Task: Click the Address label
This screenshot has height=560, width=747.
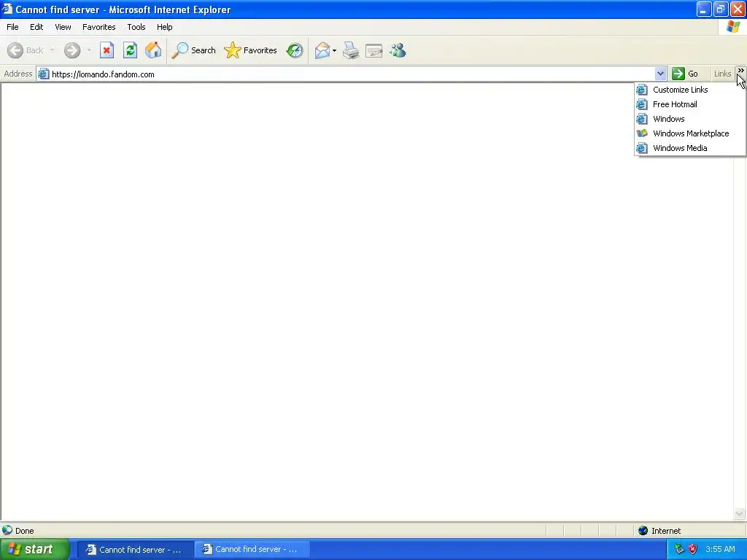Action: tap(18, 74)
